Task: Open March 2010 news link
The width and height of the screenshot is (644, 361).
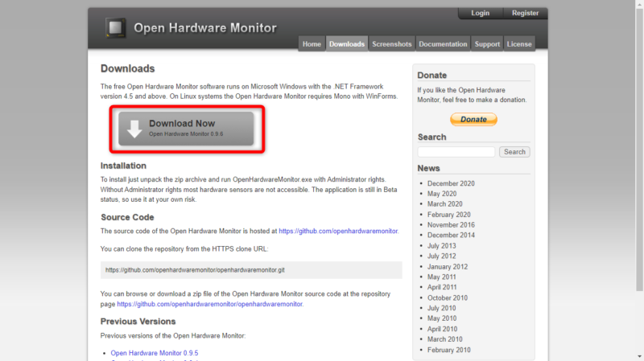Action: (445, 339)
